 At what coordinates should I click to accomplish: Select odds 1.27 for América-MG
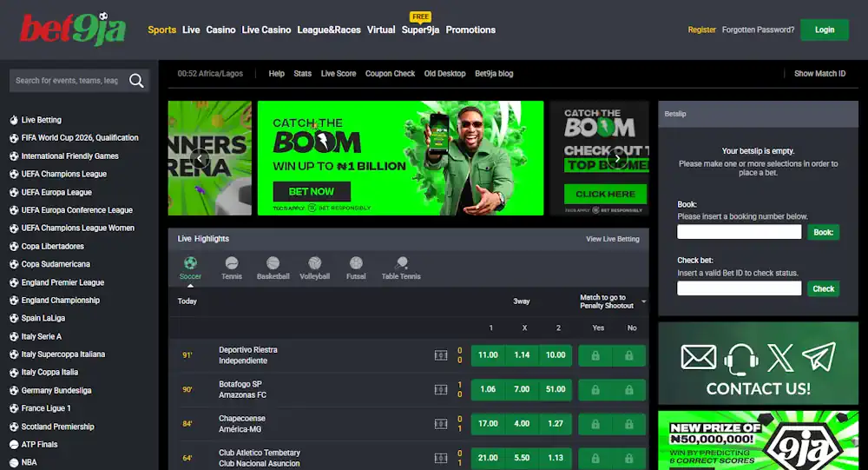pyautogui.click(x=556, y=425)
